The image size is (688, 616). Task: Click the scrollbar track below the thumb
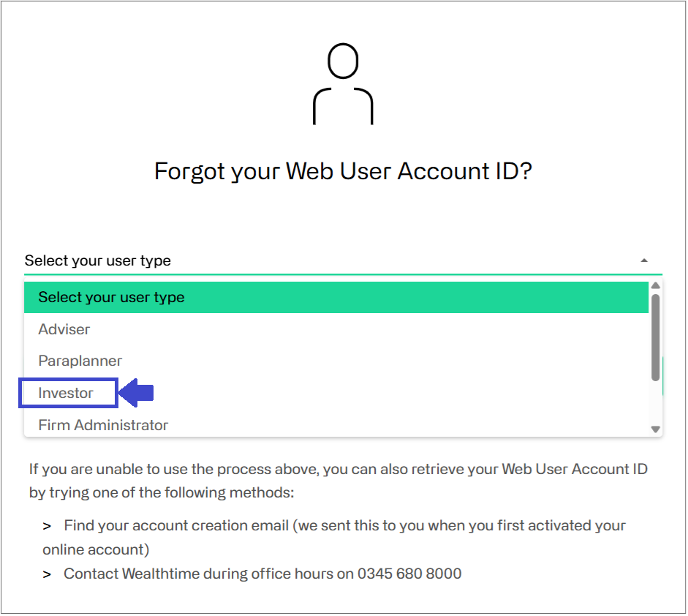tap(656, 402)
